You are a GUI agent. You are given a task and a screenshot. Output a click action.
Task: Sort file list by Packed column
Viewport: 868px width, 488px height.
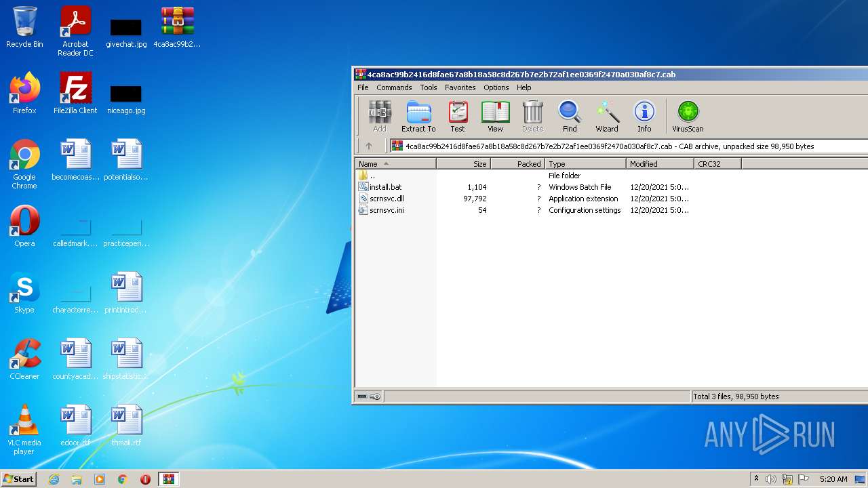pos(517,164)
